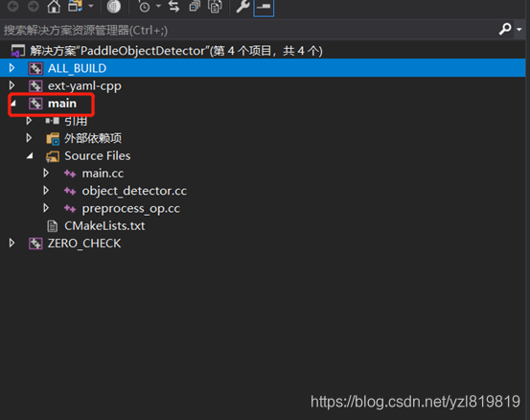The height and width of the screenshot is (420, 530).
Task: Select CMakeLists.txt file name
Action: click(104, 226)
